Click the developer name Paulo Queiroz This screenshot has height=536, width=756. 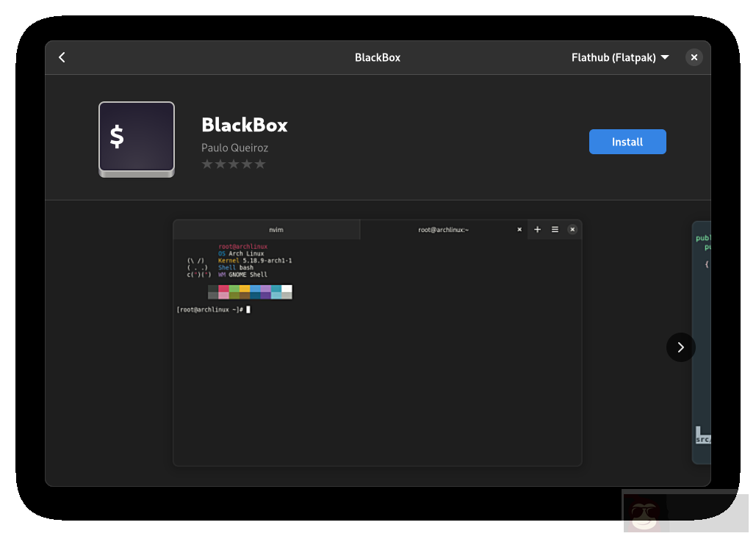(x=235, y=148)
